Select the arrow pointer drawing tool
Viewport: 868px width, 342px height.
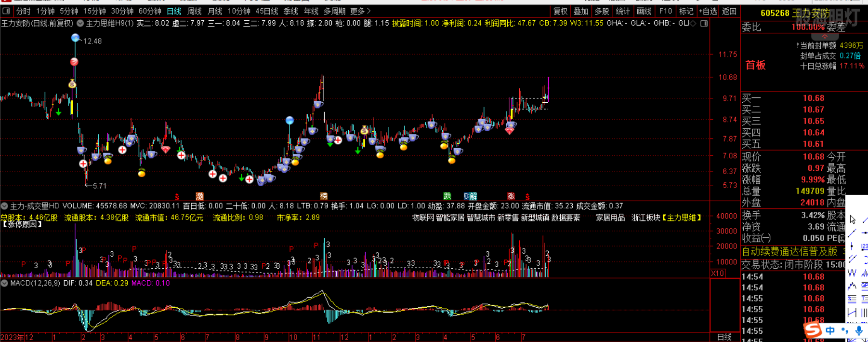click(x=853, y=220)
